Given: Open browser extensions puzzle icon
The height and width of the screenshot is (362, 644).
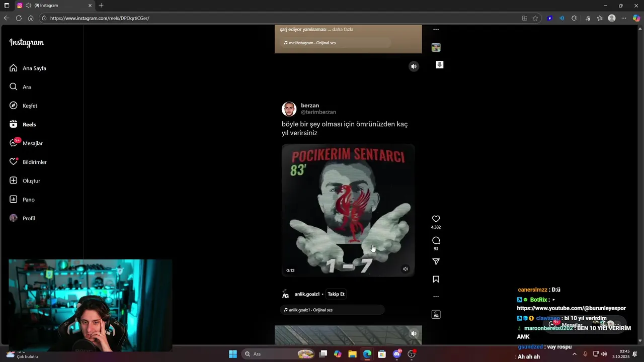Looking at the screenshot, I should point(574,18).
